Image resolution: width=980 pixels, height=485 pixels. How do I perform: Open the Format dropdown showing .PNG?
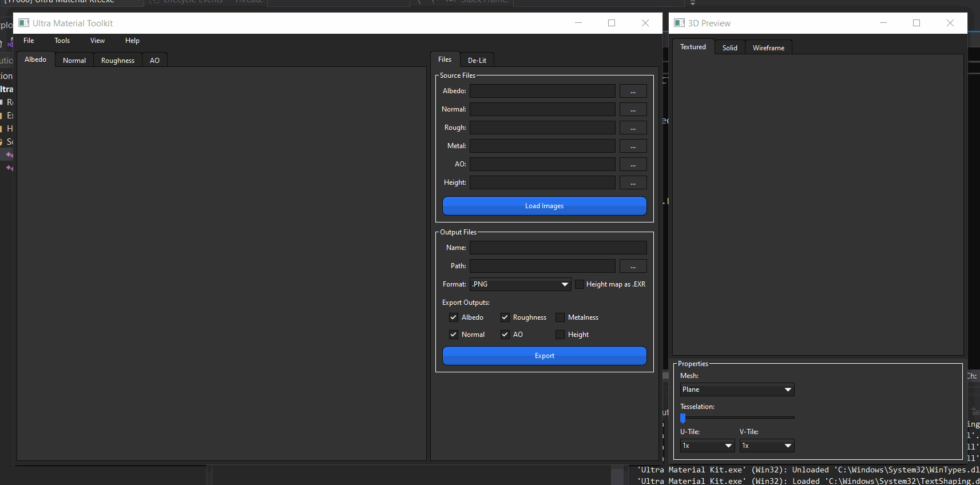(520, 284)
